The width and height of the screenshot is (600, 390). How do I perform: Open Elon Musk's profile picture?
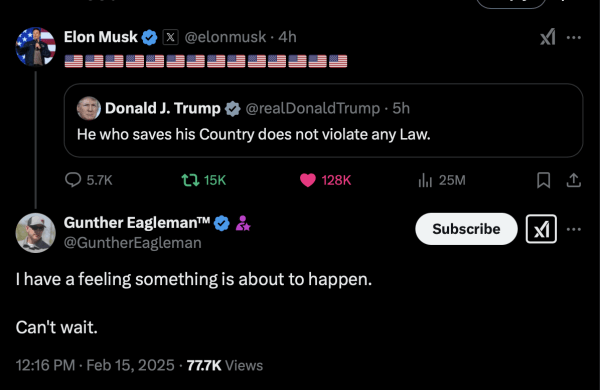[x=36, y=46]
